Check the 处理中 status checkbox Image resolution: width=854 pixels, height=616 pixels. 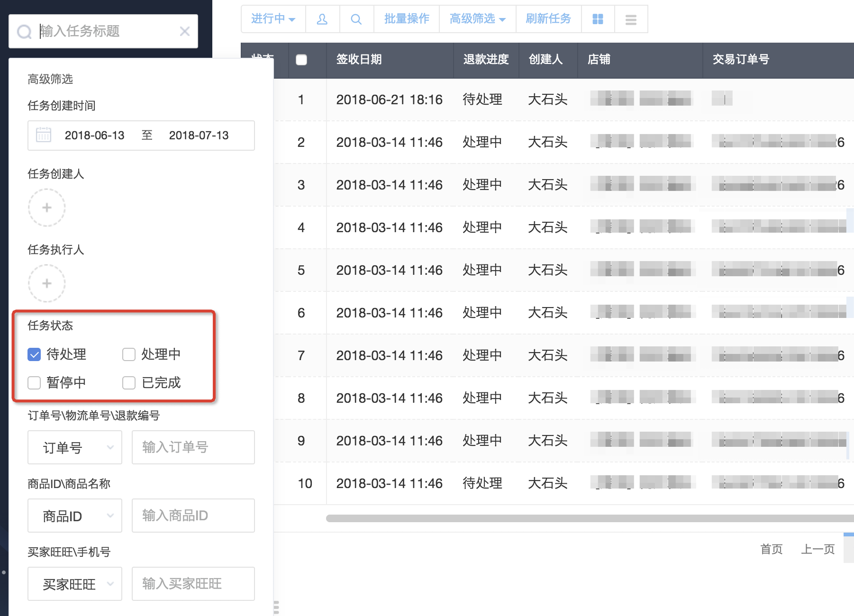pyautogui.click(x=129, y=354)
